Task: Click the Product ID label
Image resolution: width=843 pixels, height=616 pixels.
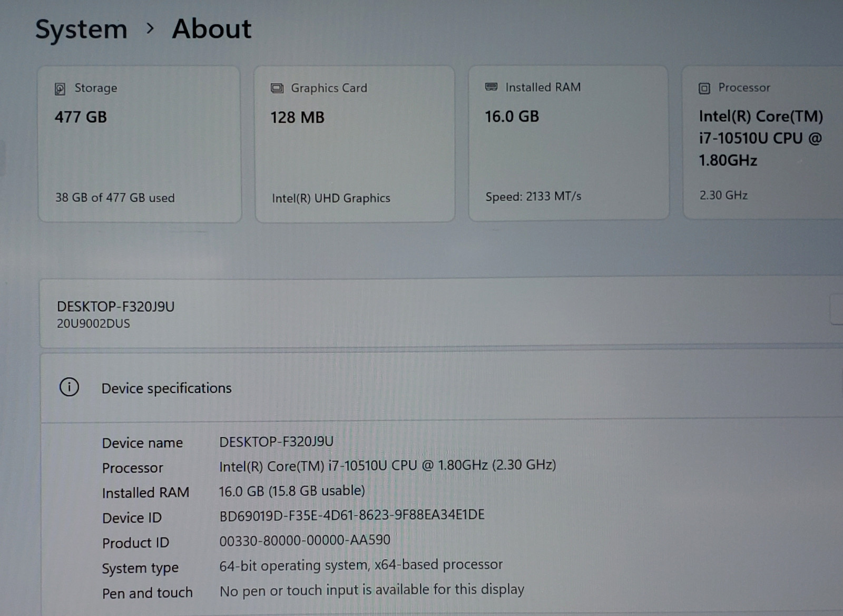Action: pos(135,543)
